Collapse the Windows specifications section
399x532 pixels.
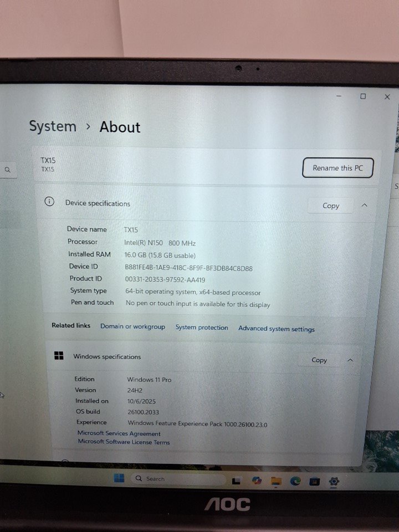(x=350, y=360)
